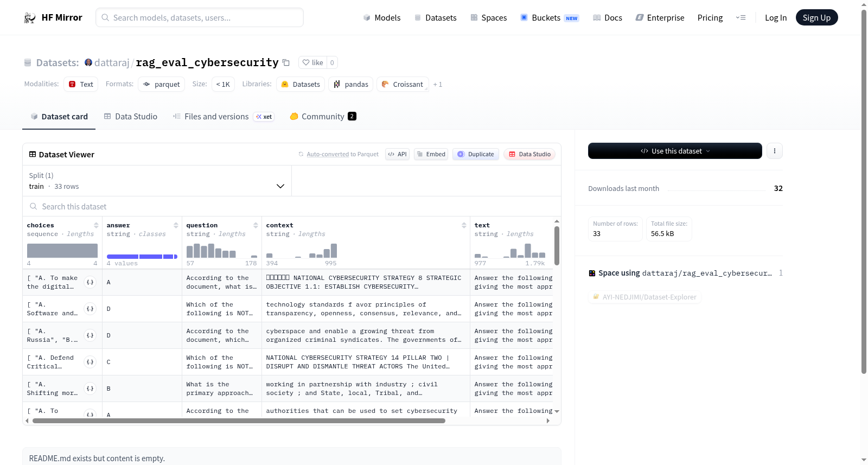
Task: Select the <1K size tag
Action: tap(223, 84)
